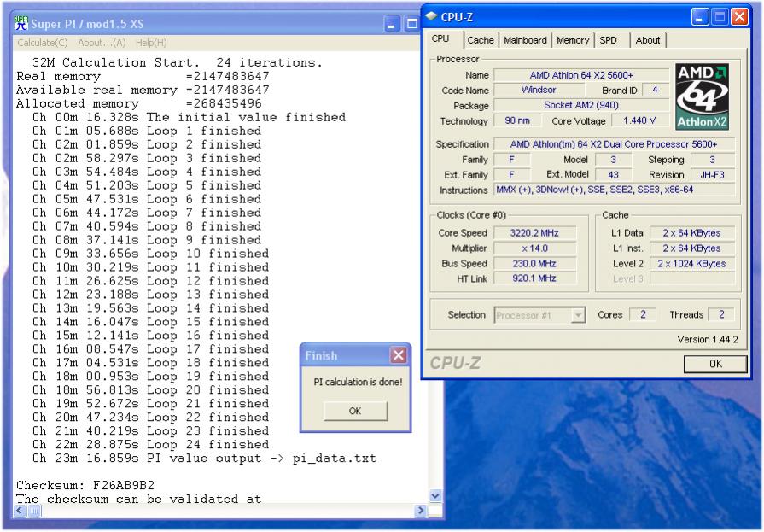This screenshot has width=764, height=532.
Task: Click the 32M Calculation Start line
Action: pyautogui.click(x=178, y=62)
